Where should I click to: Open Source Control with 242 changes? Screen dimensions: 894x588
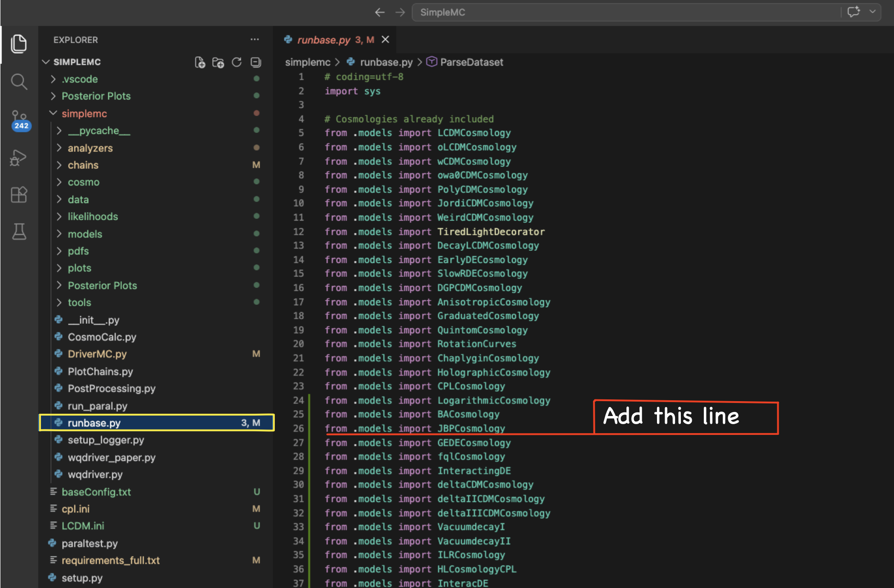coord(20,120)
